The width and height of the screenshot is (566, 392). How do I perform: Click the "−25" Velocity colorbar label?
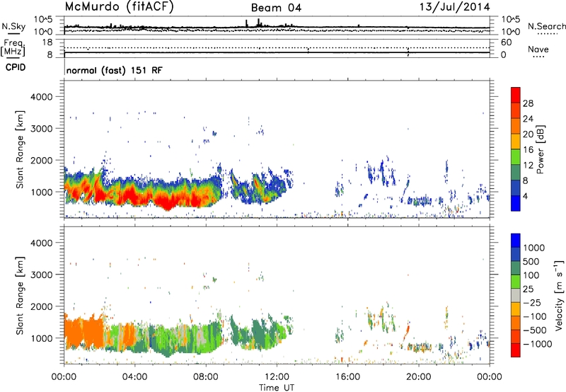532,302
